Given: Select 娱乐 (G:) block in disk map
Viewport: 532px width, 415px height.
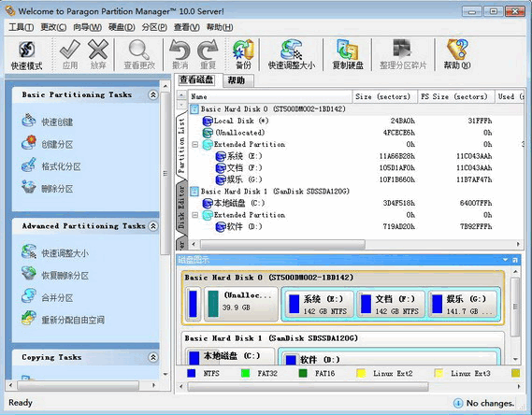Looking at the screenshot, I should click(462, 305).
